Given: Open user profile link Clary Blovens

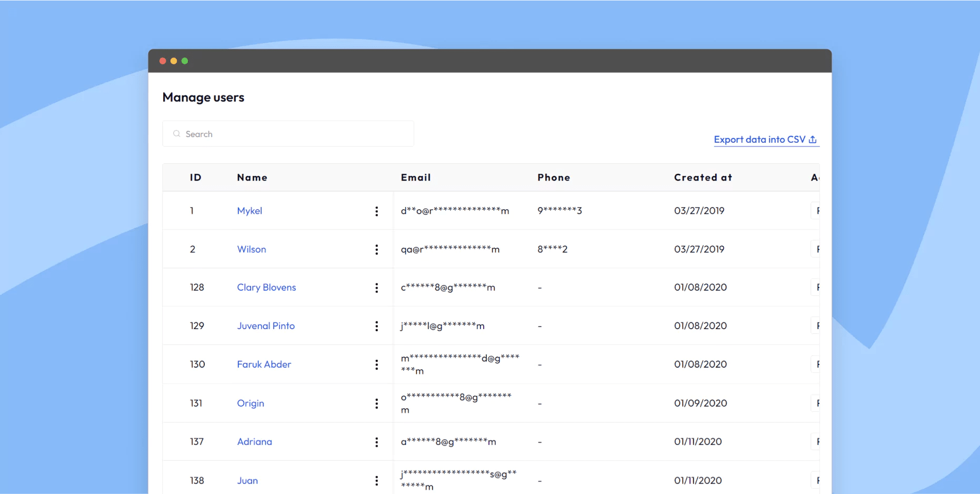Looking at the screenshot, I should tap(266, 288).
